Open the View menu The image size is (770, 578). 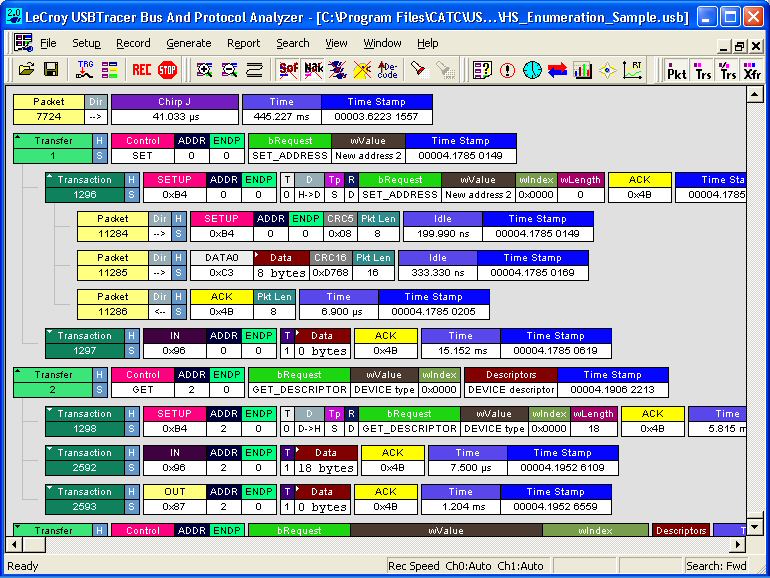point(336,43)
